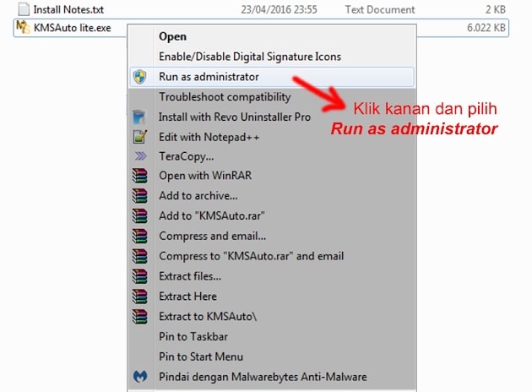The width and height of the screenshot is (532, 392).
Task: Click the KMSAuto lite.exe file icon
Action: click(23, 28)
